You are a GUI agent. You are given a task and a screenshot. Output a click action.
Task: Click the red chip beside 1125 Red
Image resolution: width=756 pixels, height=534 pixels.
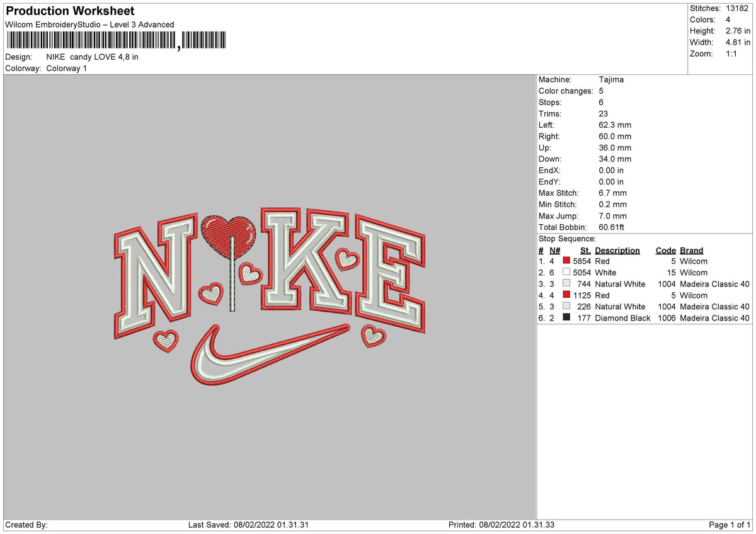(x=566, y=295)
